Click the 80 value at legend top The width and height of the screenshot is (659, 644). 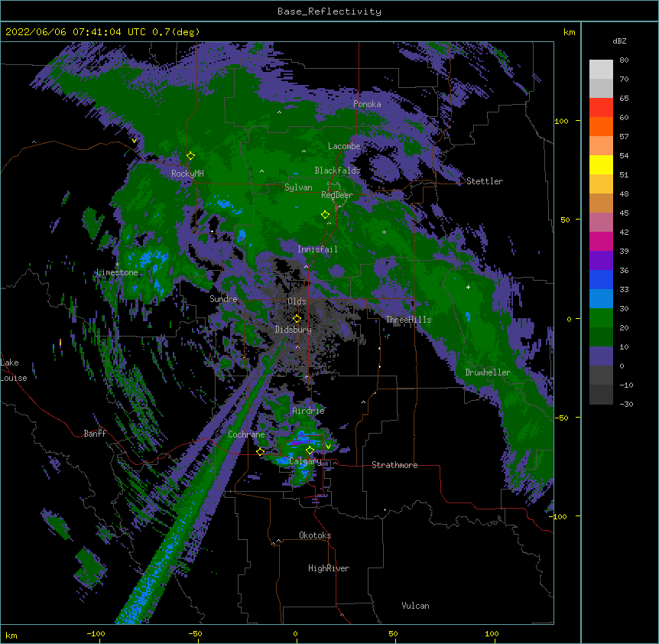(624, 60)
